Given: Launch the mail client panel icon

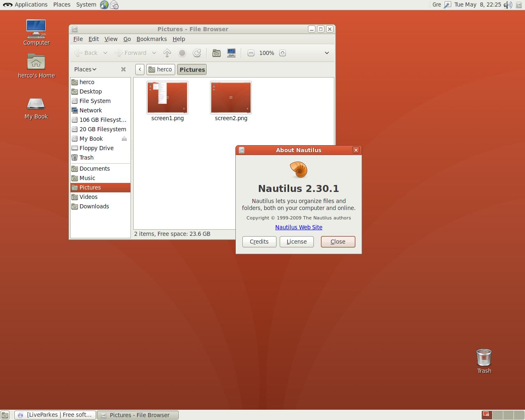Looking at the screenshot, I should click(x=114, y=5).
